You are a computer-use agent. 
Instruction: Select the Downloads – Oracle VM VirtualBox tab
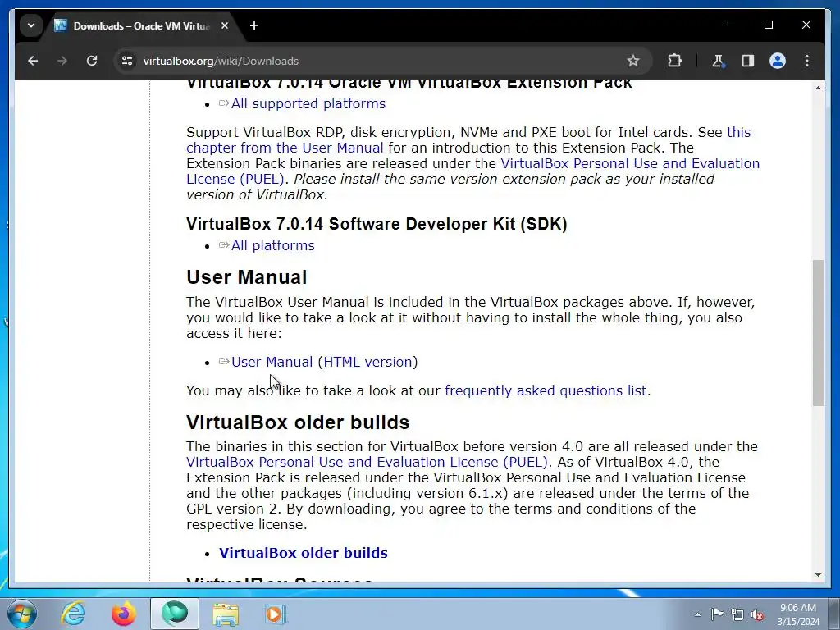[x=141, y=25]
